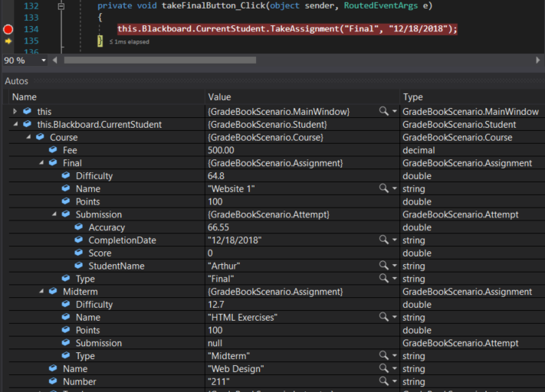Image resolution: width=545 pixels, height=392 pixels.
Task: Click the horizontal scrollbar right arrow
Action: coord(537,60)
